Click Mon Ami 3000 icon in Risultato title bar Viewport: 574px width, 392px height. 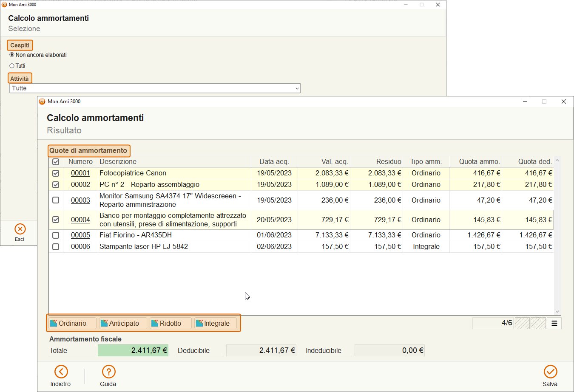(x=42, y=102)
